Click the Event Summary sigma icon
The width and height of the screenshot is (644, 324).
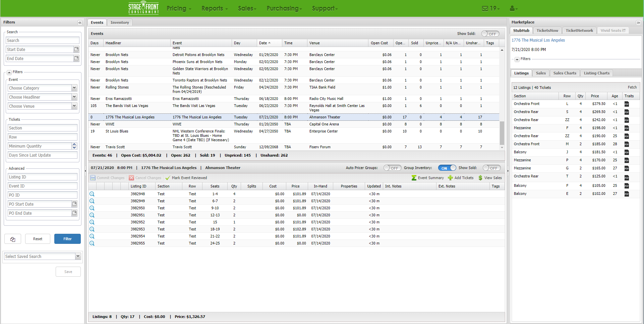point(414,178)
